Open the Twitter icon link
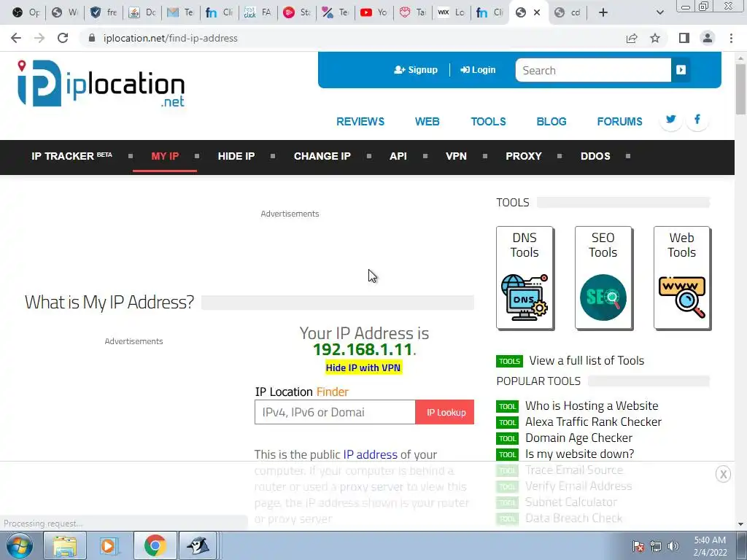The image size is (747, 560). 671,120
